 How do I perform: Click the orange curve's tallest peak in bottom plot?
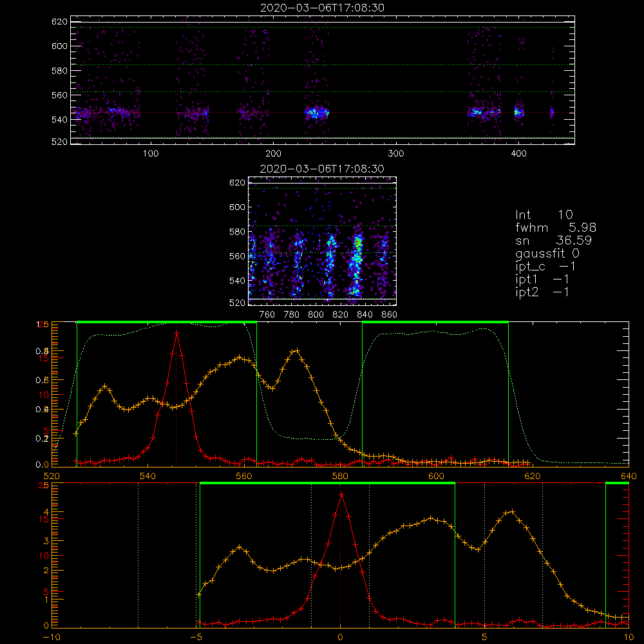click(x=512, y=511)
